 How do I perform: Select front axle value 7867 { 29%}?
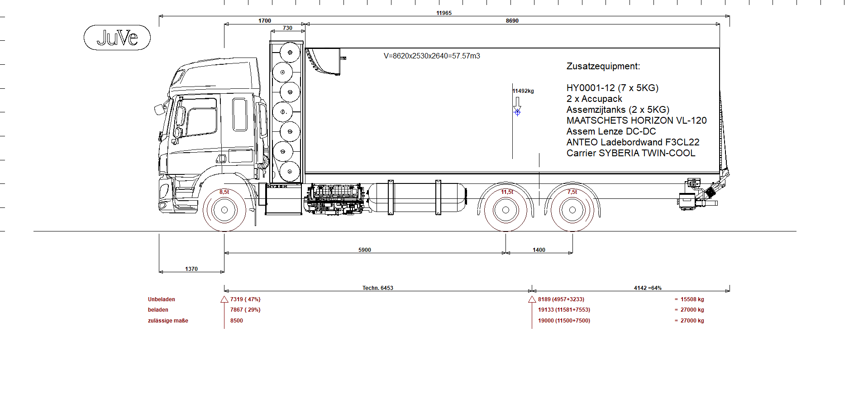click(x=245, y=310)
